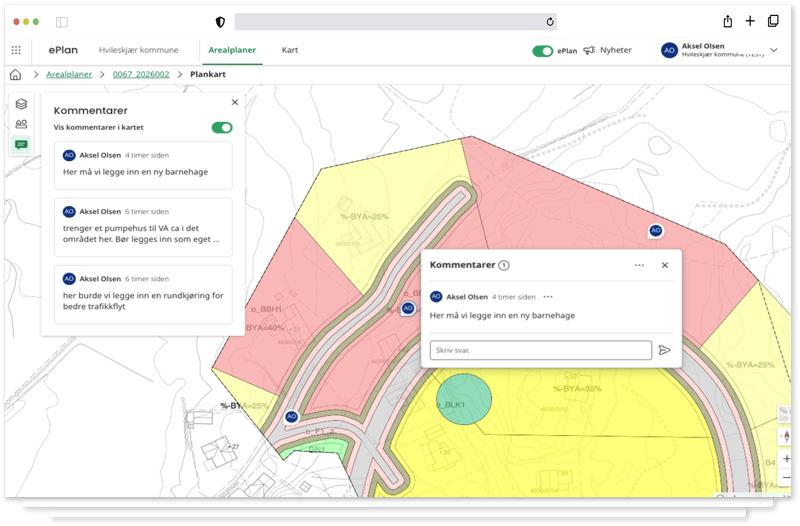This screenshot has width=800, height=526.
Task: Open the Arealplaner breadcrumb link
Action: point(69,74)
